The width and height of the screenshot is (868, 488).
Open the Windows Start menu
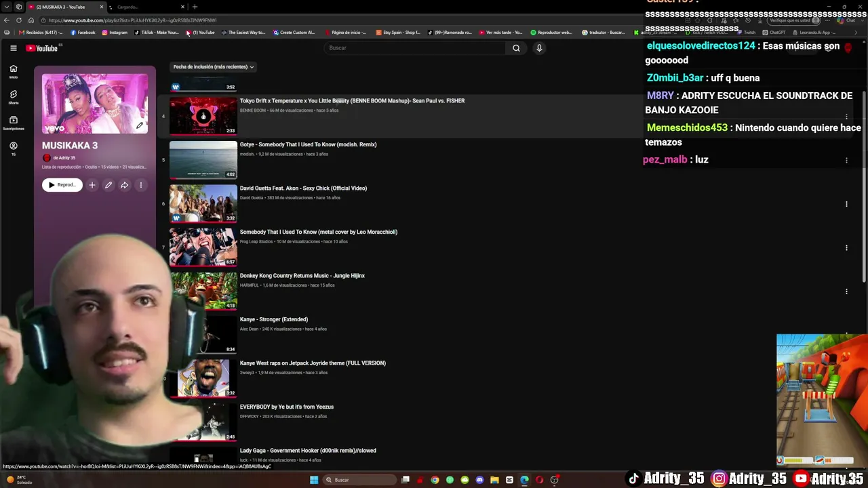click(314, 480)
